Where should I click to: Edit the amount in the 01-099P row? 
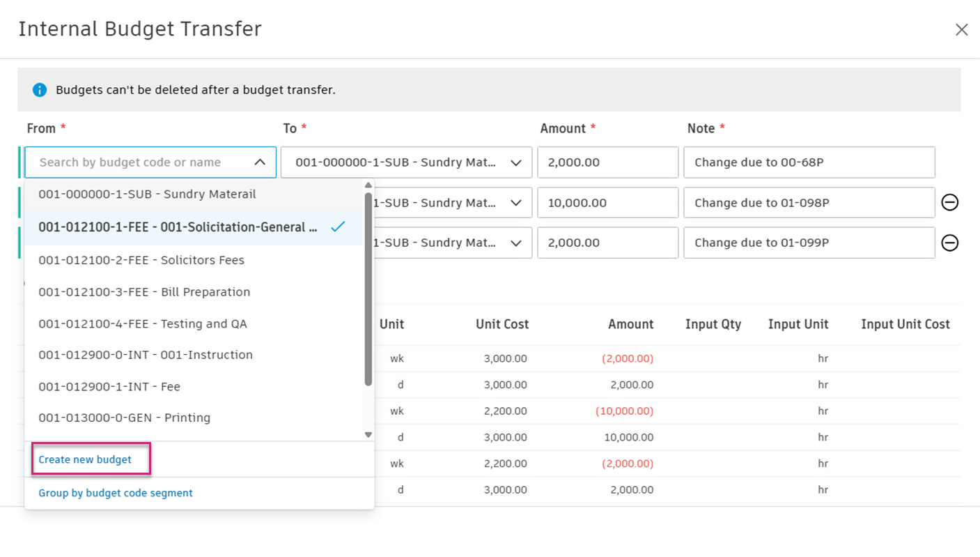(x=607, y=243)
